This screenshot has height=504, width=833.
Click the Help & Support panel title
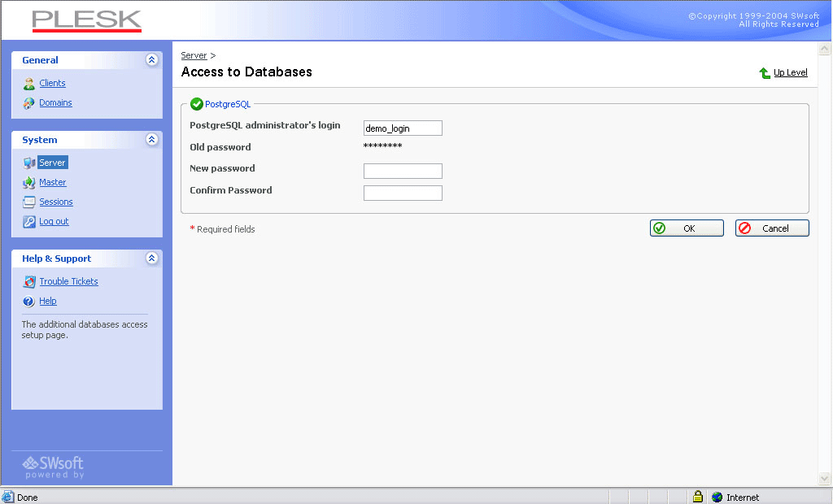click(56, 259)
